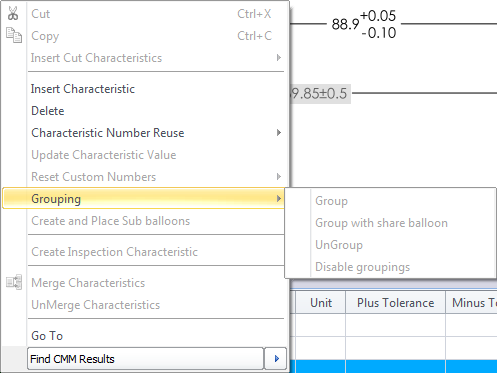Click the Copy pages icon
Viewport: 497px width, 373px height.
(x=14, y=35)
